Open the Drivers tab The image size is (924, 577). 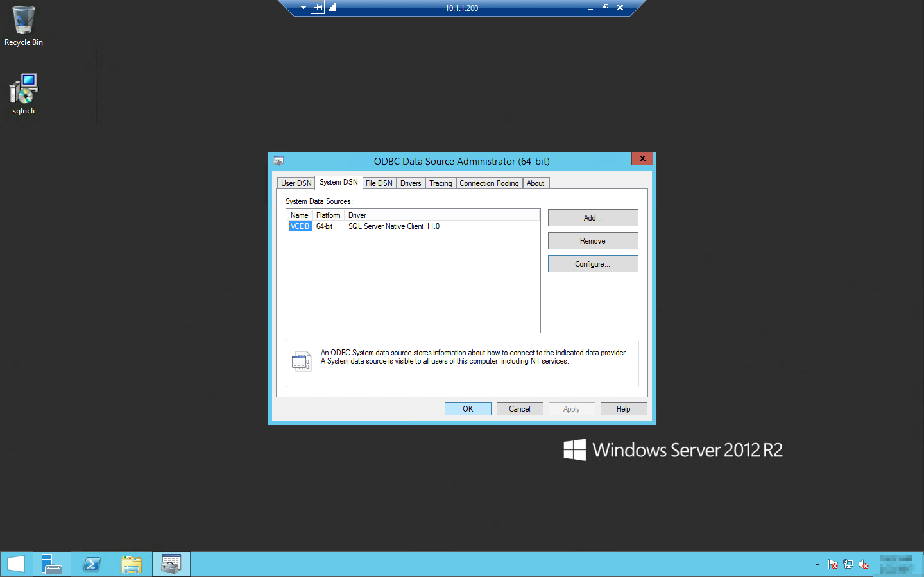pos(410,183)
